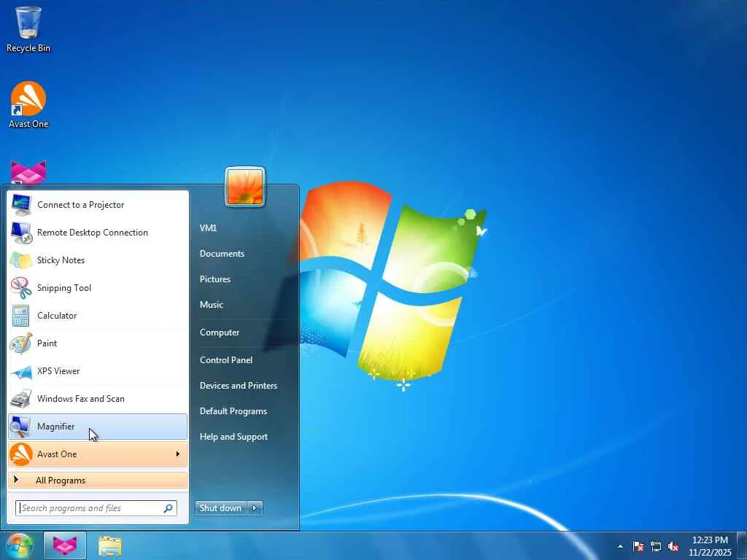Open Documents from the Start menu
747x560 pixels.
pyautogui.click(x=222, y=253)
